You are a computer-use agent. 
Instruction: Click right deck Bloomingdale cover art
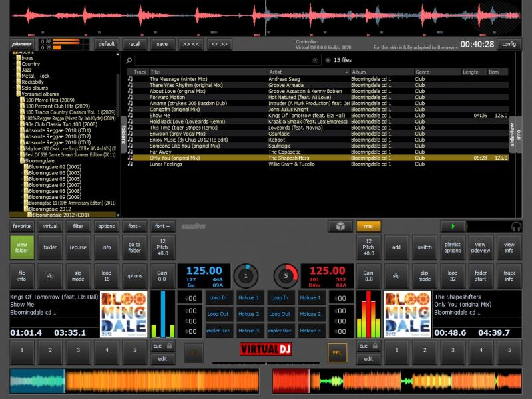pyautogui.click(x=407, y=314)
